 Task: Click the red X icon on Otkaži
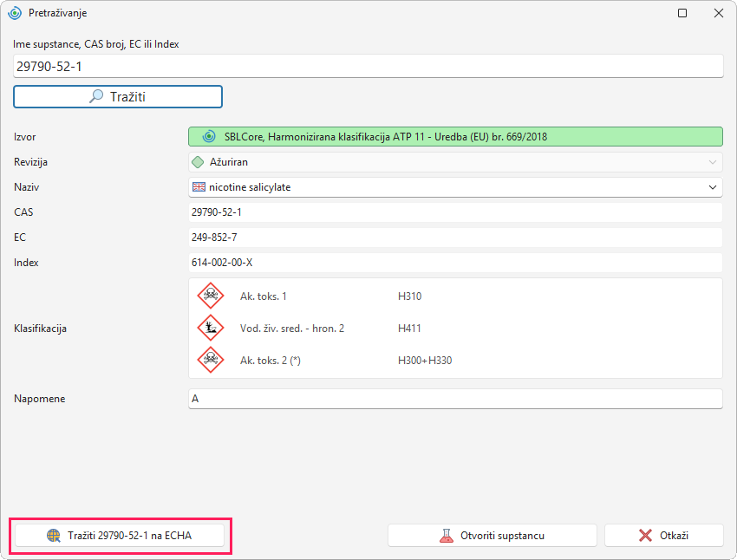point(646,536)
